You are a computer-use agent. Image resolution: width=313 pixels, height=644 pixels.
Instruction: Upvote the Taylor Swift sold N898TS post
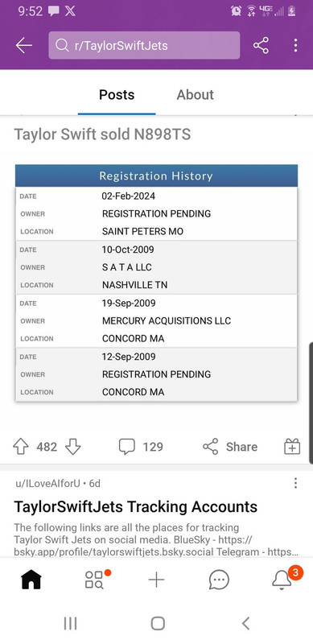coord(21,447)
